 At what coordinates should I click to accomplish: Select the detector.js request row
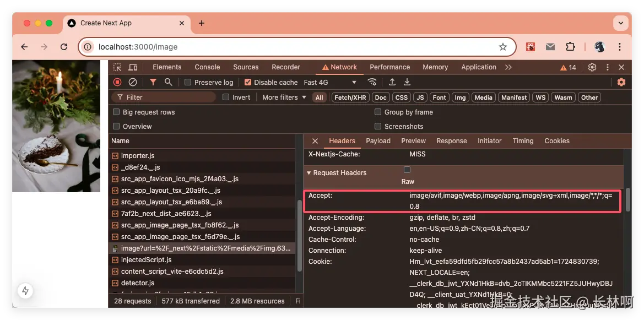[202, 283]
